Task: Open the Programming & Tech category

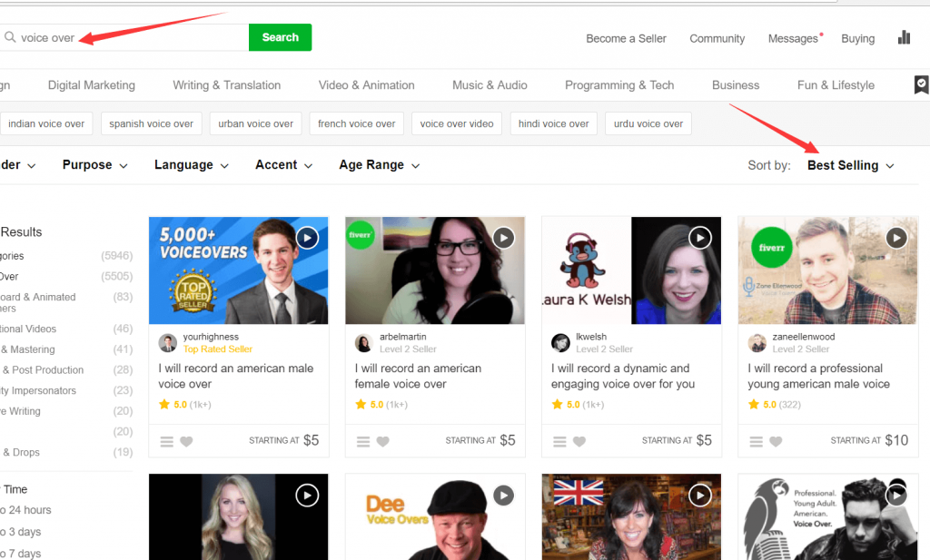Action: tap(619, 85)
